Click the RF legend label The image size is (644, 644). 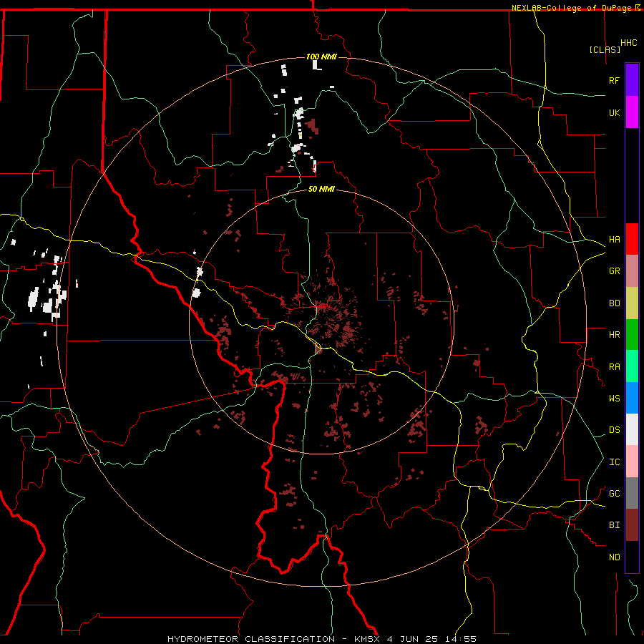tap(614, 80)
